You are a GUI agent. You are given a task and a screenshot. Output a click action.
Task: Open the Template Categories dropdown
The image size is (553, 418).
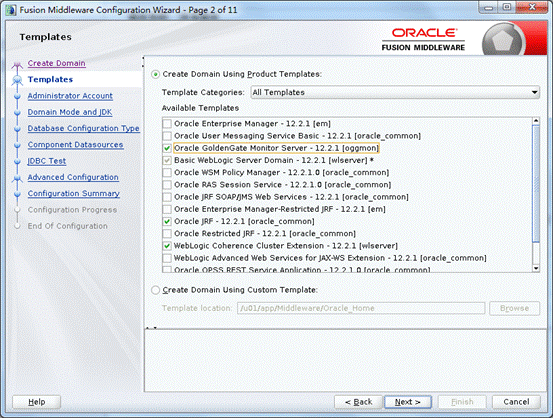click(x=395, y=92)
